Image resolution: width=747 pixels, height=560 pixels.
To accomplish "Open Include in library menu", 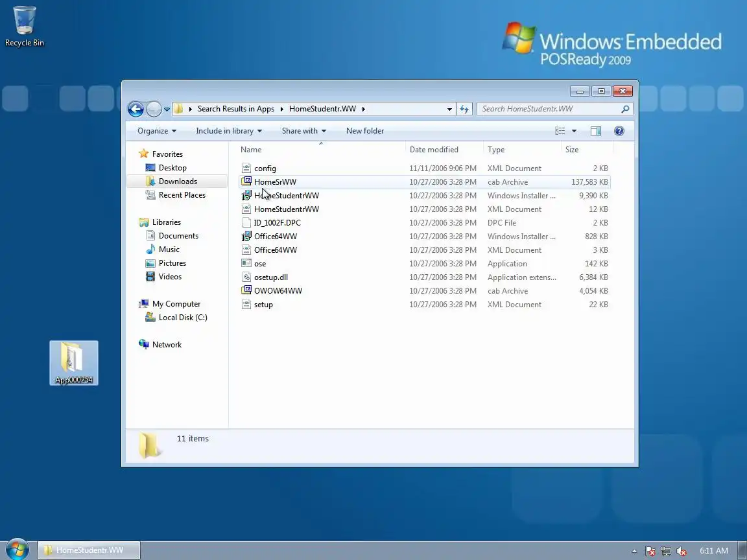I will coord(229,131).
